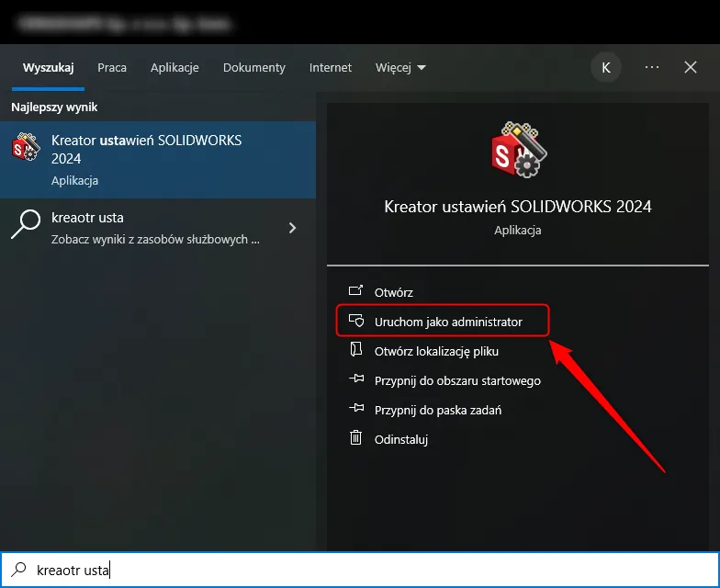The image size is (720, 588).
Task: Expand kreaotr usta suggestion with chevron arrow
Action: pyautogui.click(x=292, y=228)
